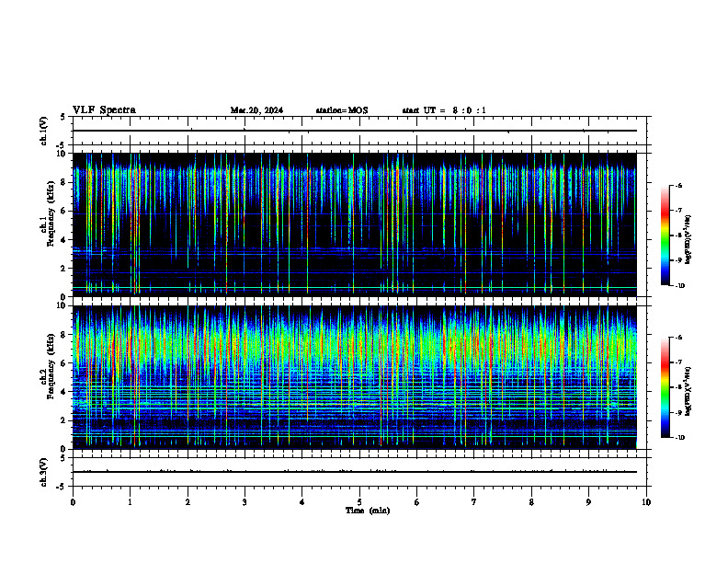Click time axis tick label "3"

(245, 502)
